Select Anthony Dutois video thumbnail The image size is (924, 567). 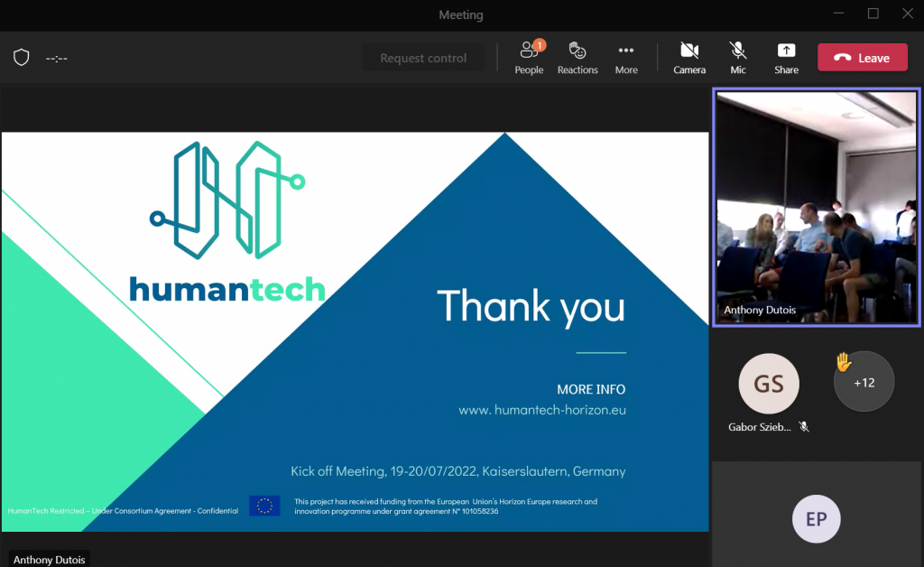pos(816,207)
